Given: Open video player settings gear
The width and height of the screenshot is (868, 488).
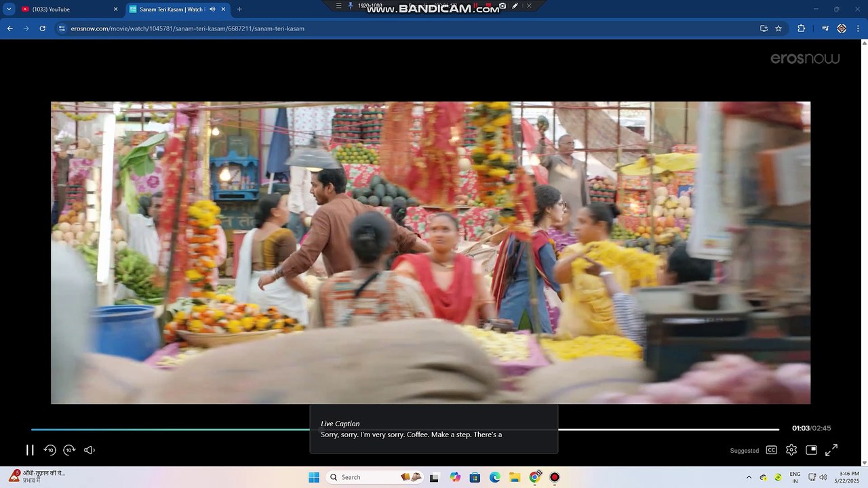Looking at the screenshot, I should tap(791, 450).
